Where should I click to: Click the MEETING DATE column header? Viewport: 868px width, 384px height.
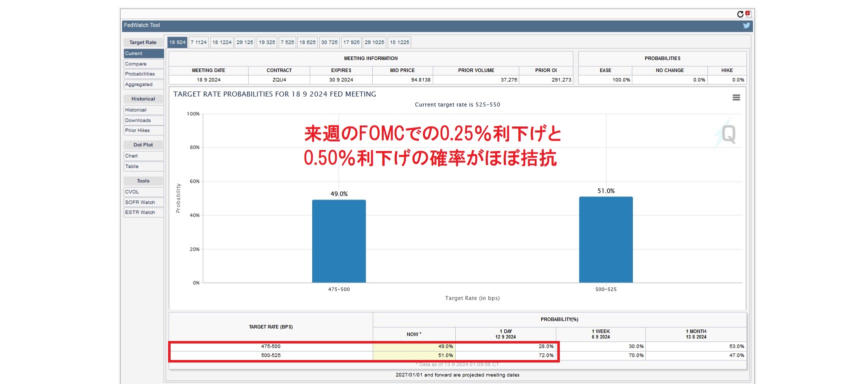(x=209, y=70)
